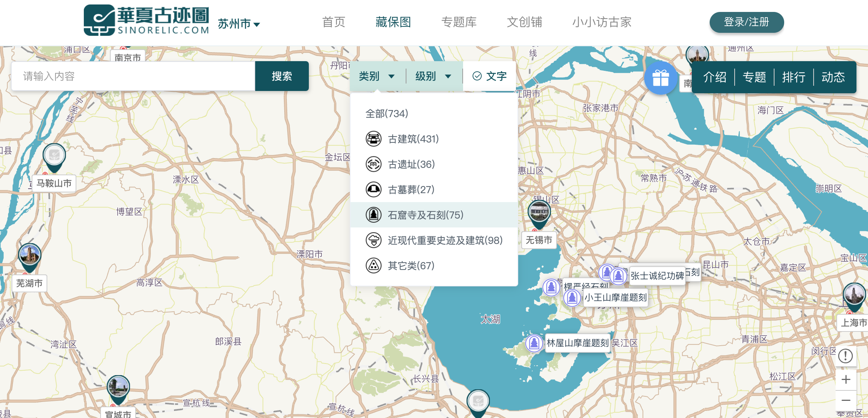
Task: Open the 类别 dropdown
Action: (376, 76)
